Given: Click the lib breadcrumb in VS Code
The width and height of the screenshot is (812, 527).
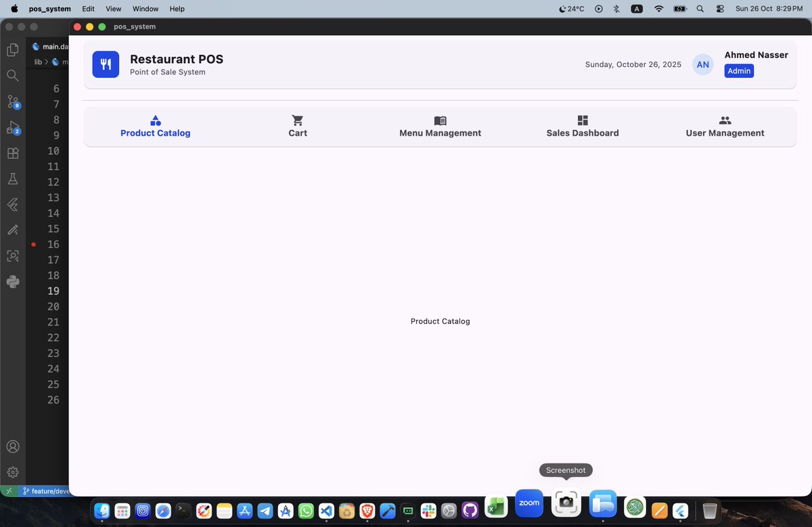Looking at the screenshot, I should tap(39, 62).
